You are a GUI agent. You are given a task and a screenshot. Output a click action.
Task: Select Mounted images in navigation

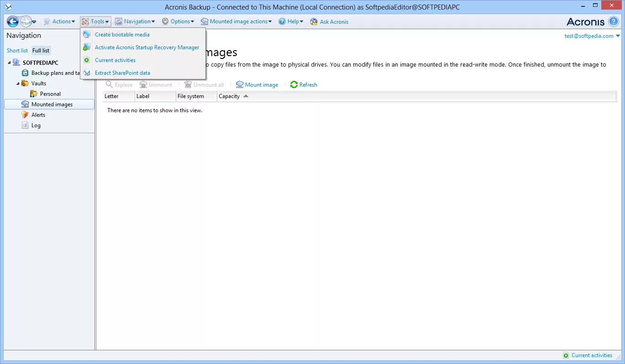49,104
